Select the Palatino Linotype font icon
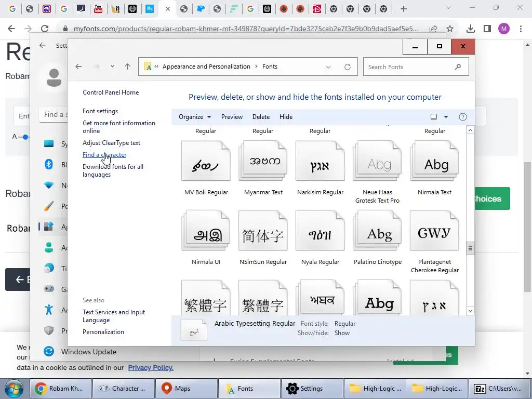 coord(377,231)
